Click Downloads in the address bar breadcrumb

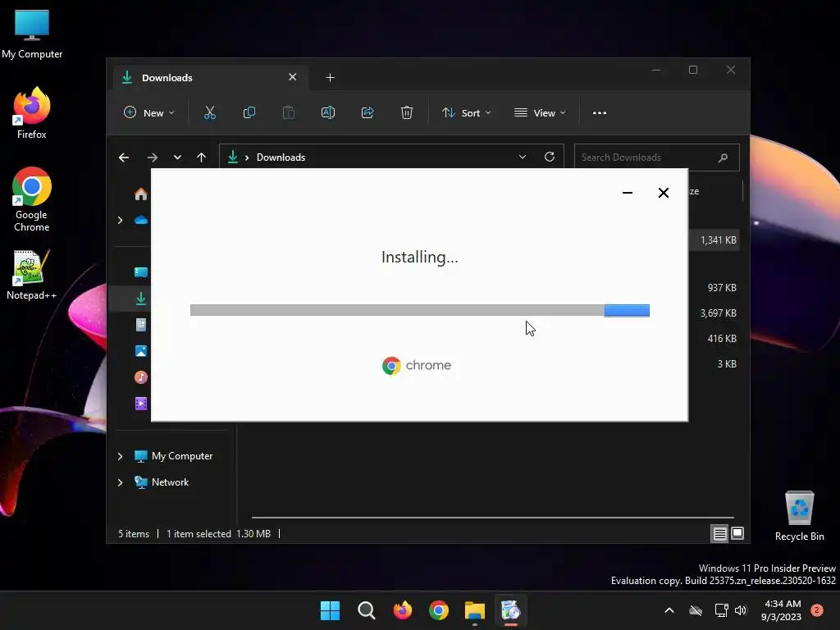point(281,157)
